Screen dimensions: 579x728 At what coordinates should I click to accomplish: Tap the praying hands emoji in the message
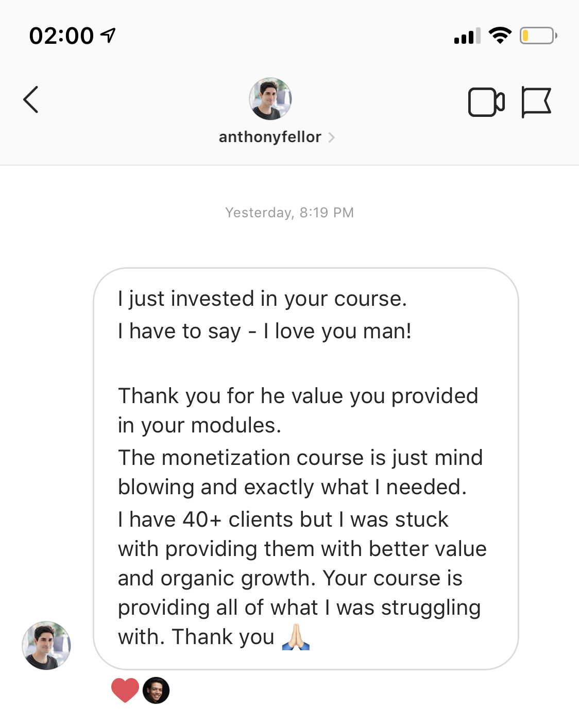296,637
